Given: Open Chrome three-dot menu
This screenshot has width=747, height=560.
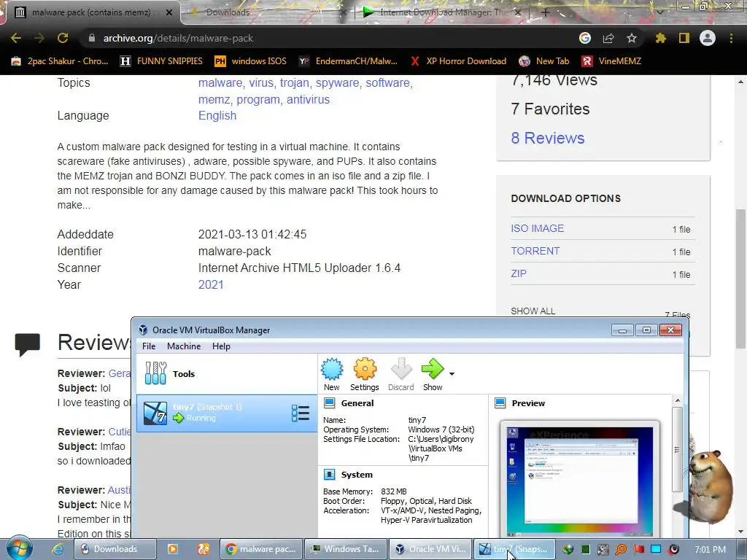Looking at the screenshot, I should coord(731,38).
